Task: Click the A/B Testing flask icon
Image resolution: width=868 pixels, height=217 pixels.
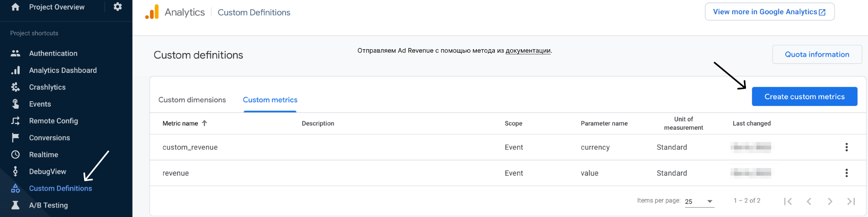Action: click(x=15, y=205)
